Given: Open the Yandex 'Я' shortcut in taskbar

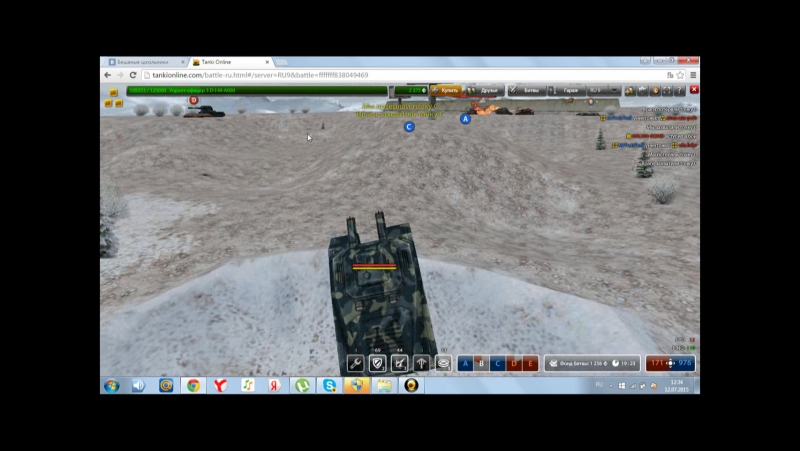Looking at the screenshot, I should pos(274,386).
